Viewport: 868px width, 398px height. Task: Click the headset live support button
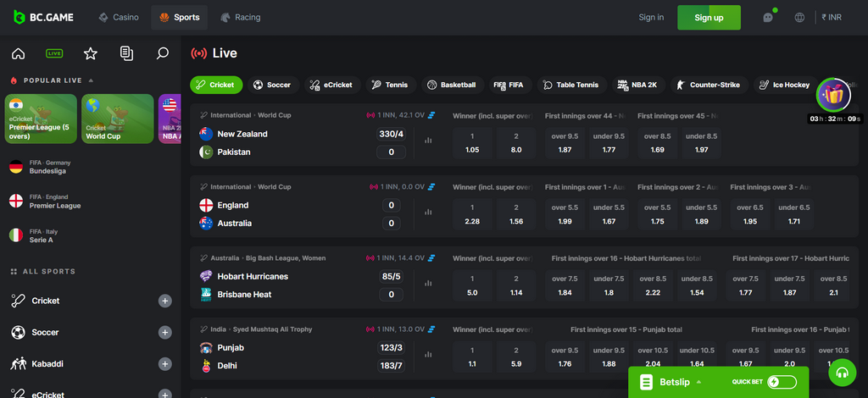[841, 372]
